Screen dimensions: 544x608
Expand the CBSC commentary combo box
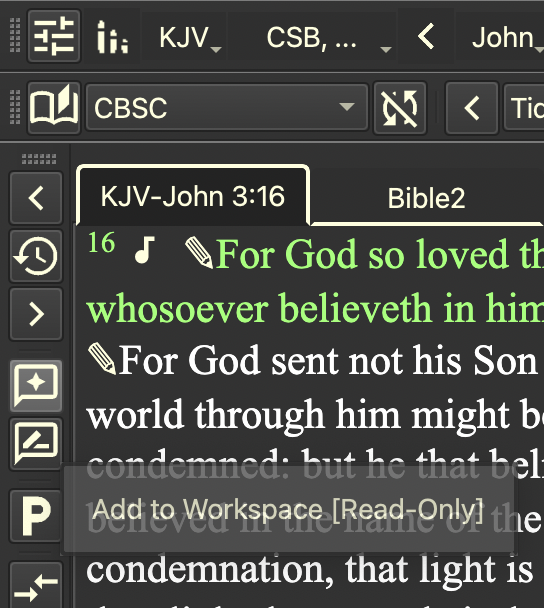(x=227, y=107)
